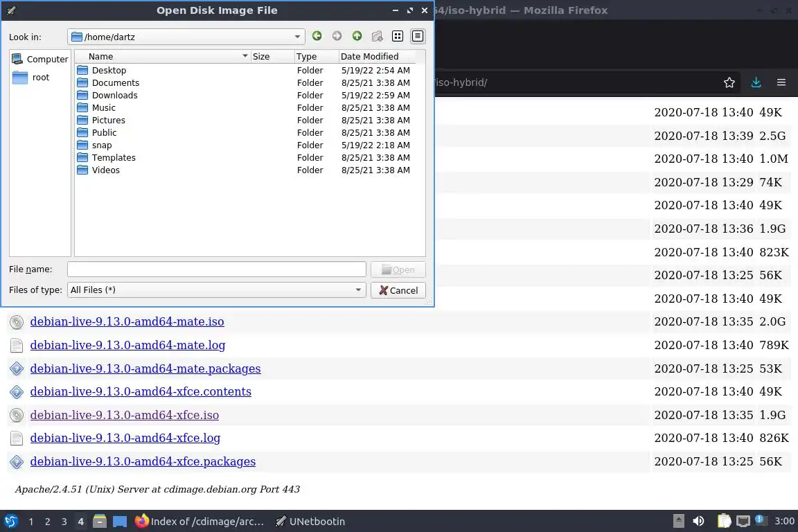Open debian-live-9.13.0-amd64-mate.iso link
The height and width of the screenshot is (532, 798).
[127, 321]
